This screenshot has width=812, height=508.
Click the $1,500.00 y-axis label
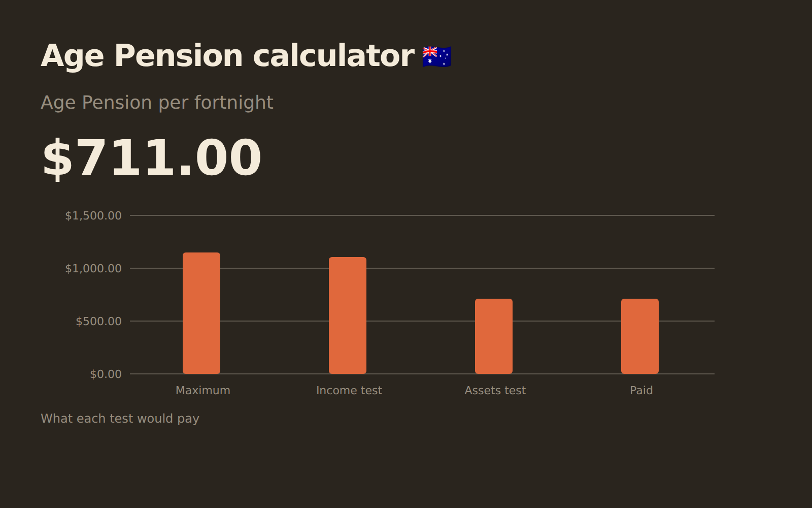click(93, 215)
